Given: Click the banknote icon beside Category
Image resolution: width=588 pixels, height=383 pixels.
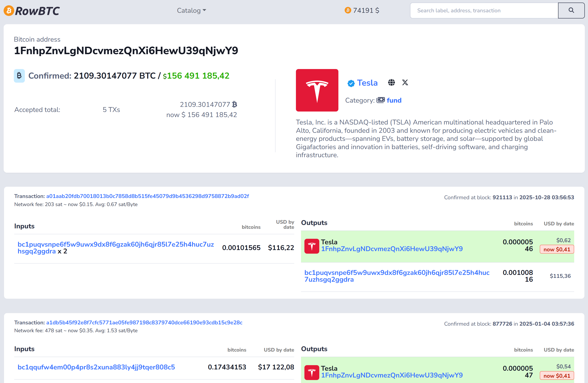Looking at the screenshot, I should point(381,100).
